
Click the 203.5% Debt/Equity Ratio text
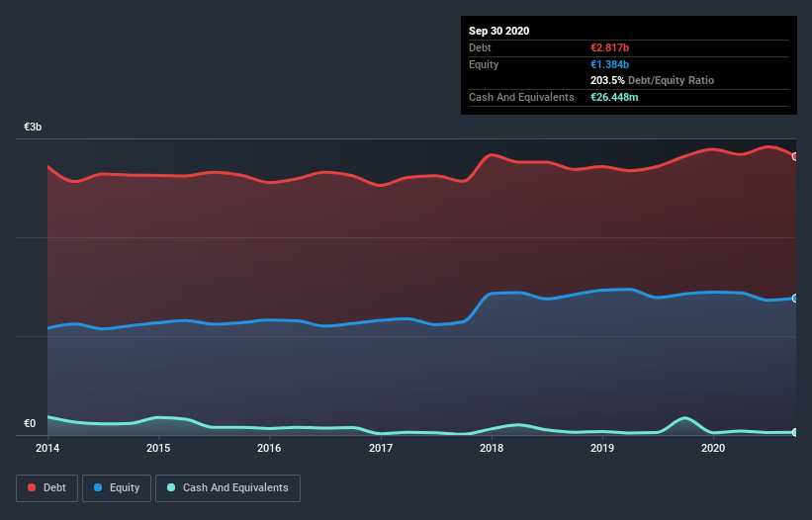pos(652,80)
